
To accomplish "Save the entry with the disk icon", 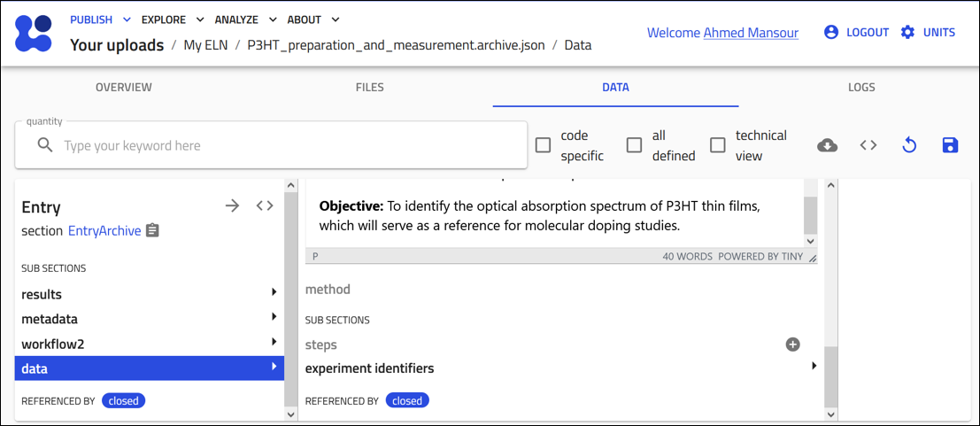I will coord(950,145).
